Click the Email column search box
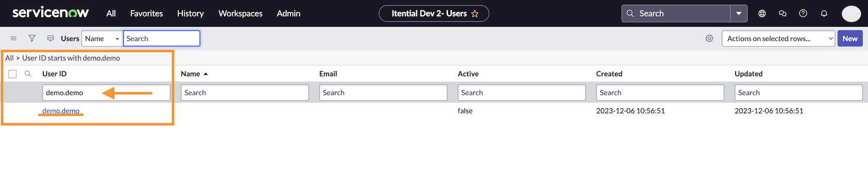The image size is (868, 189). 383,93
